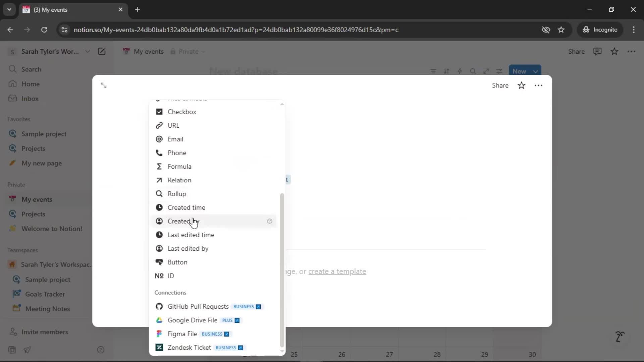The height and width of the screenshot is (362, 644).
Task: Expand workspace switcher dropdown
Action: pyautogui.click(x=88, y=52)
